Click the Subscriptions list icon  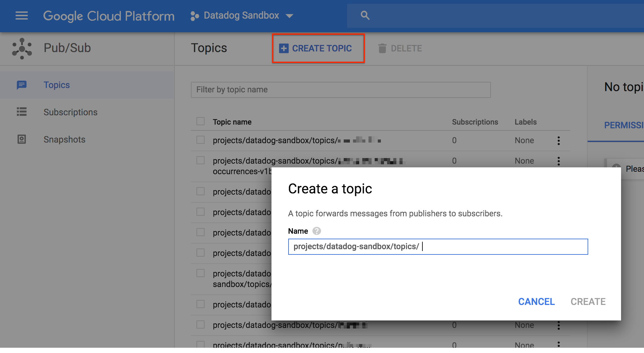[21, 112]
